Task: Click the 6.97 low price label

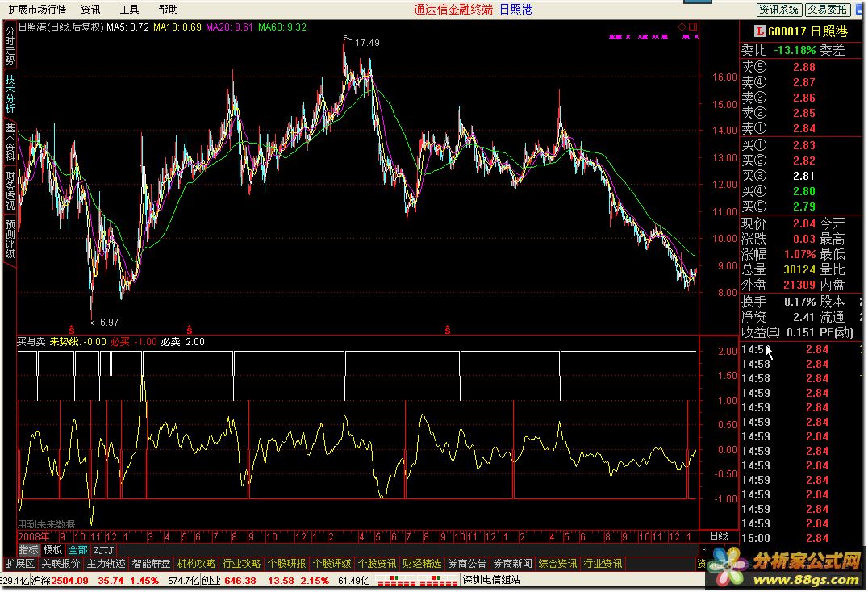Action: (x=110, y=322)
